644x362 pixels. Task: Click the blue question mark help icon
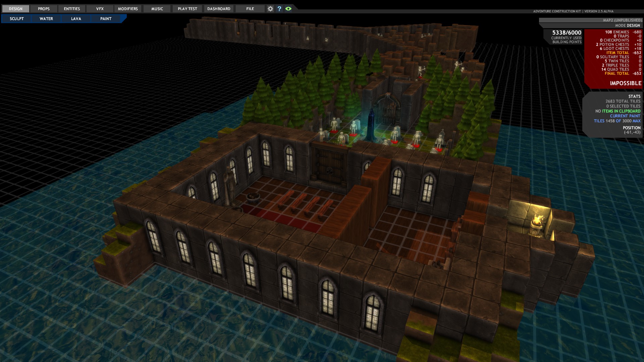coord(279,9)
